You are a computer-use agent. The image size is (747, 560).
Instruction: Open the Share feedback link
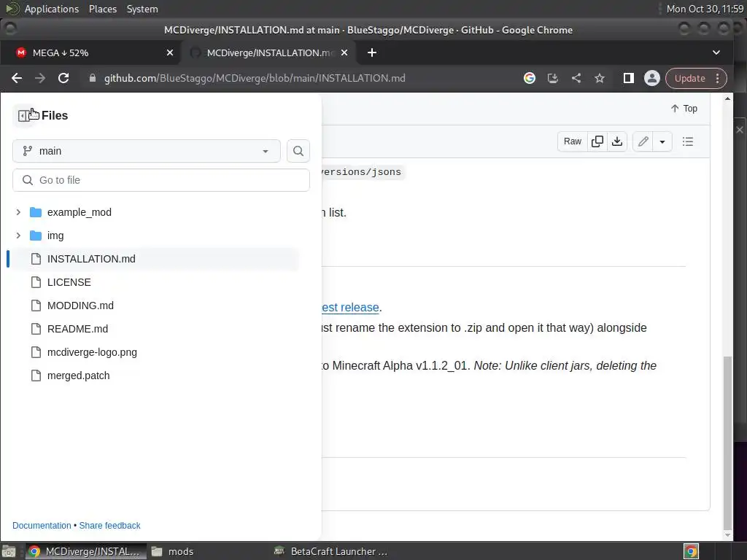pyautogui.click(x=109, y=525)
